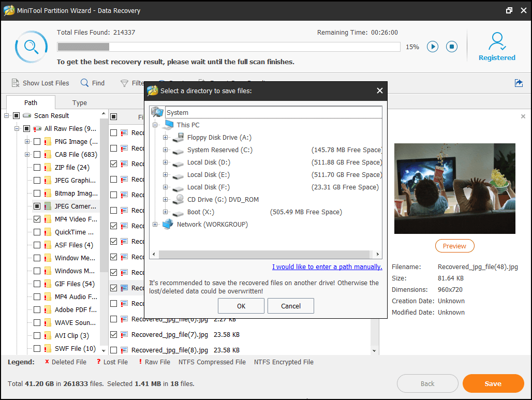The image size is (532, 400).
Task: Select the Boot (X:) drive icon
Action: pyautogui.click(x=178, y=213)
